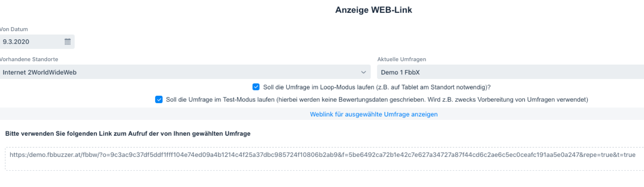644x187 pixels.
Task: Click the generated demo.fbbuzzer.at survey URL
Action: pos(322,155)
